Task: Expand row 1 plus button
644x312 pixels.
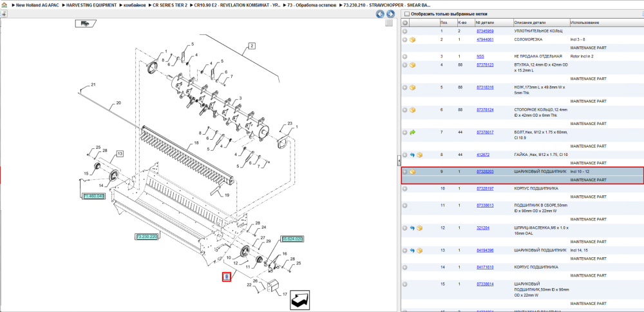Action: 405,31
